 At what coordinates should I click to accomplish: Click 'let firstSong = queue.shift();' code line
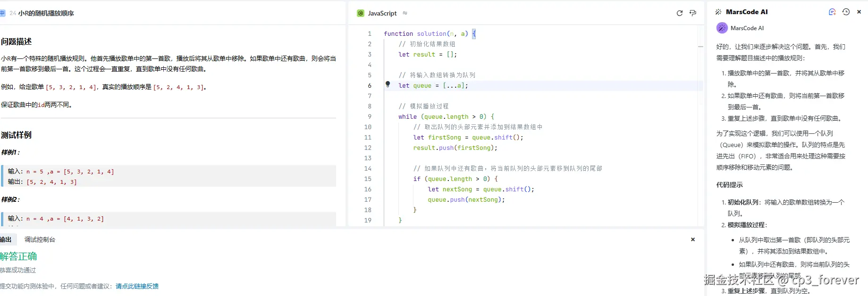(x=468, y=137)
